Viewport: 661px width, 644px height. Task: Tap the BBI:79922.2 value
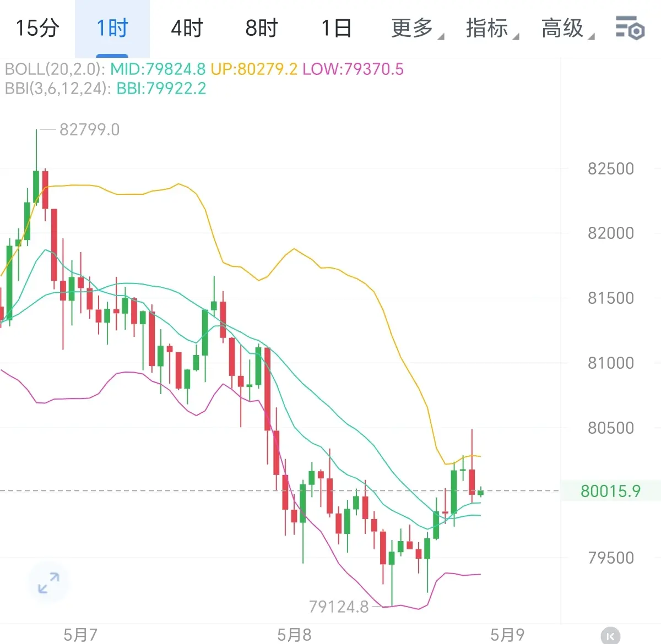[161, 89]
